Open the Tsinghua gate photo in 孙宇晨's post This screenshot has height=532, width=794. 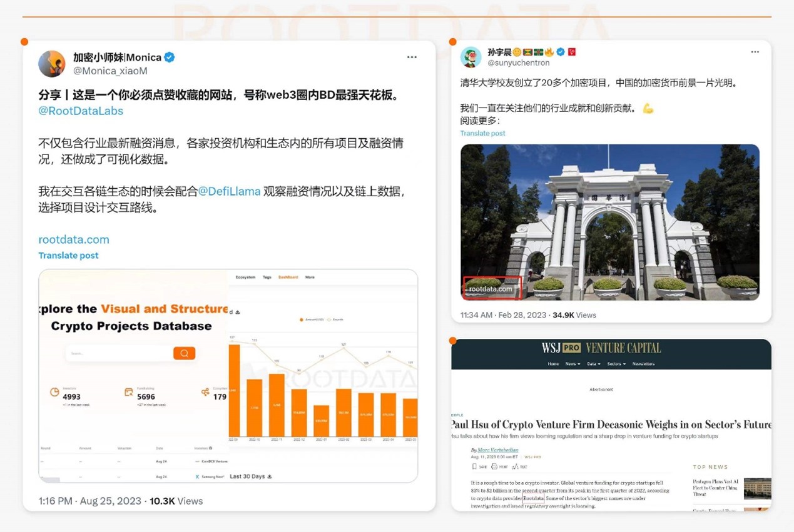pyautogui.click(x=610, y=223)
